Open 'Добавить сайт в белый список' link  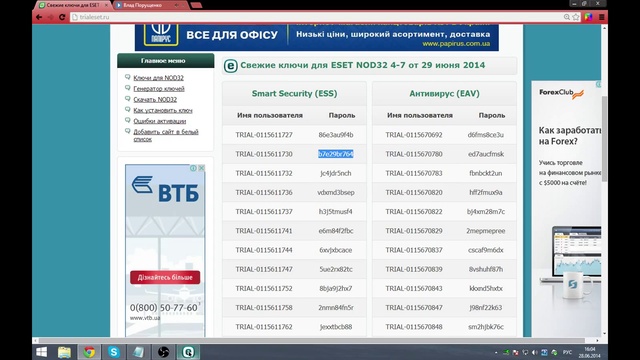166,135
